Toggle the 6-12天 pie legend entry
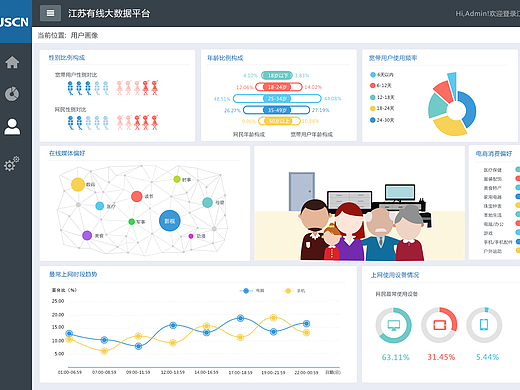Image resolution: width=520 pixels, height=390 pixels. tap(381, 86)
